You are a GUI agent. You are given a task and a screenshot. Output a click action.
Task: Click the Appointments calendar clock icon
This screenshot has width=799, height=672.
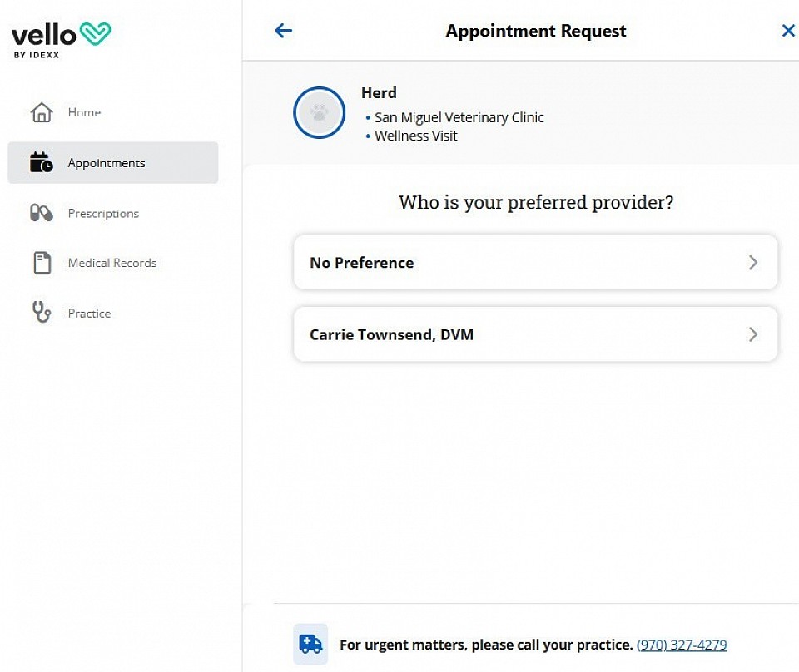tap(42, 162)
